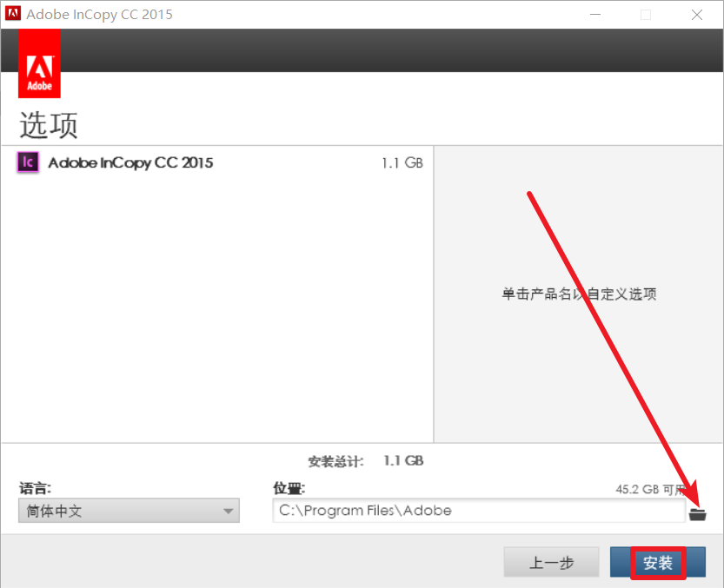Minimize the installer window

click(595, 15)
